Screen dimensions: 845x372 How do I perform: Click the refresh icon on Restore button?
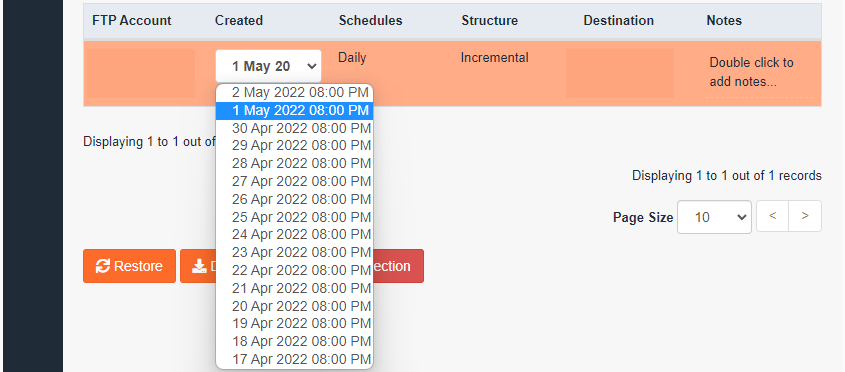[x=102, y=266]
